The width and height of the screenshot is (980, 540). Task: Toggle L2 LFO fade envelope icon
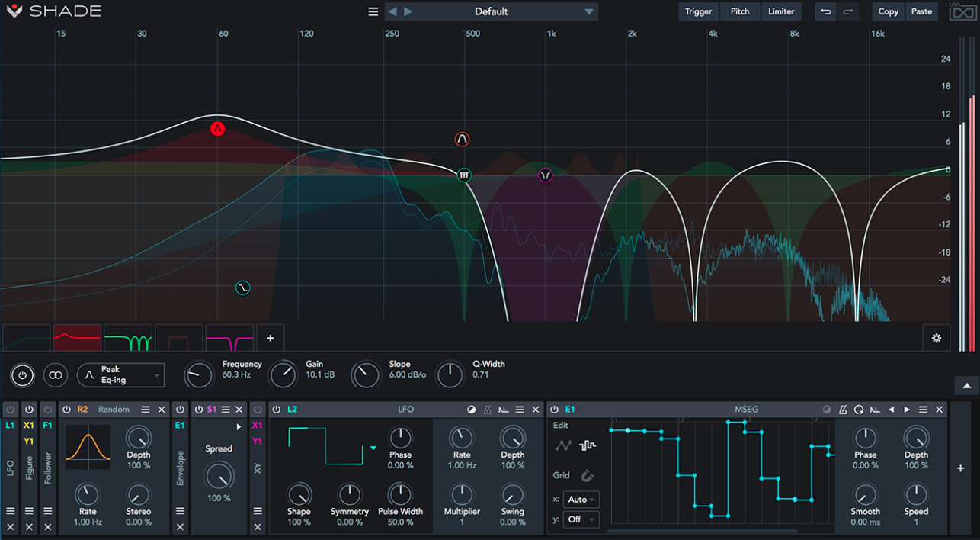click(503, 410)
